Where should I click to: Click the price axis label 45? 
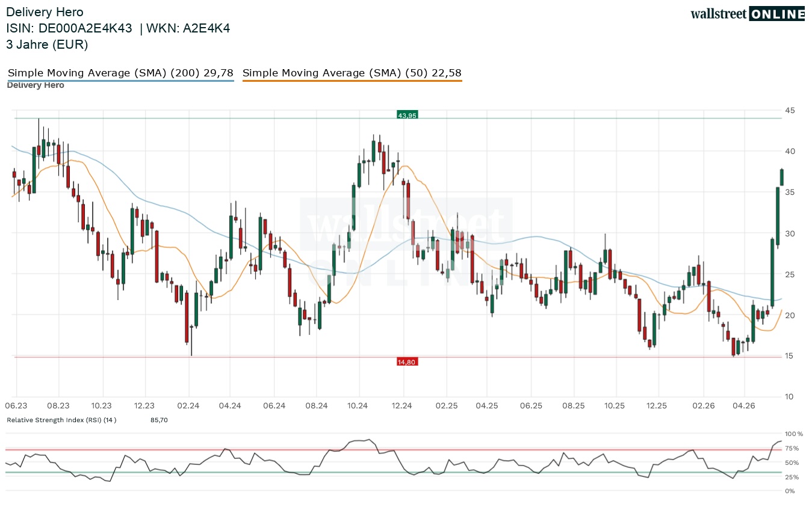coord(789,110)
